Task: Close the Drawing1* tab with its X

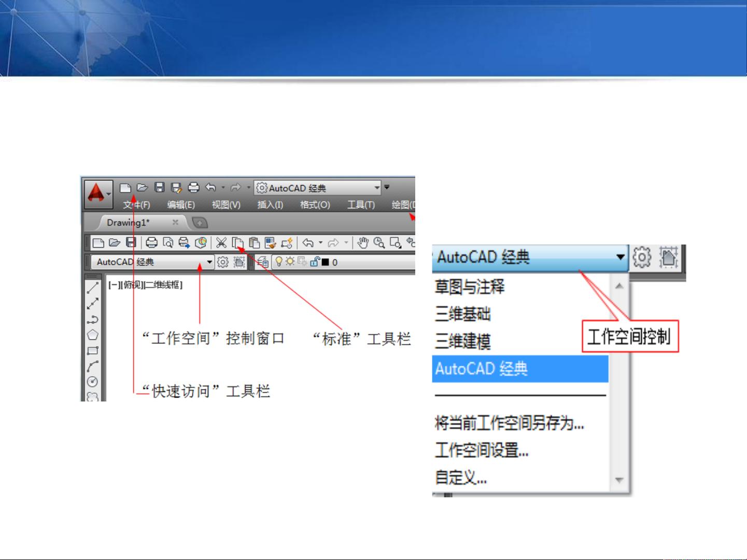Action: point(175,222)
